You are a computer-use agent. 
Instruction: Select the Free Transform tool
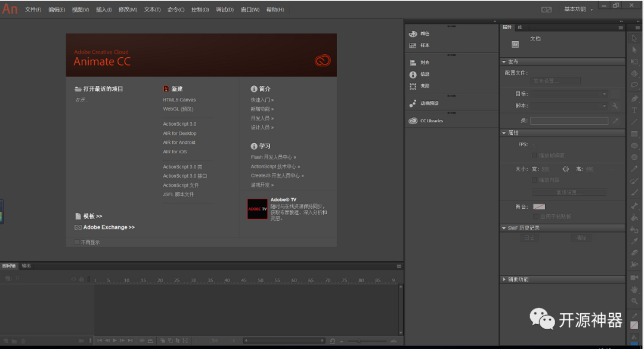pyautogui.click(x=634, y=61)
